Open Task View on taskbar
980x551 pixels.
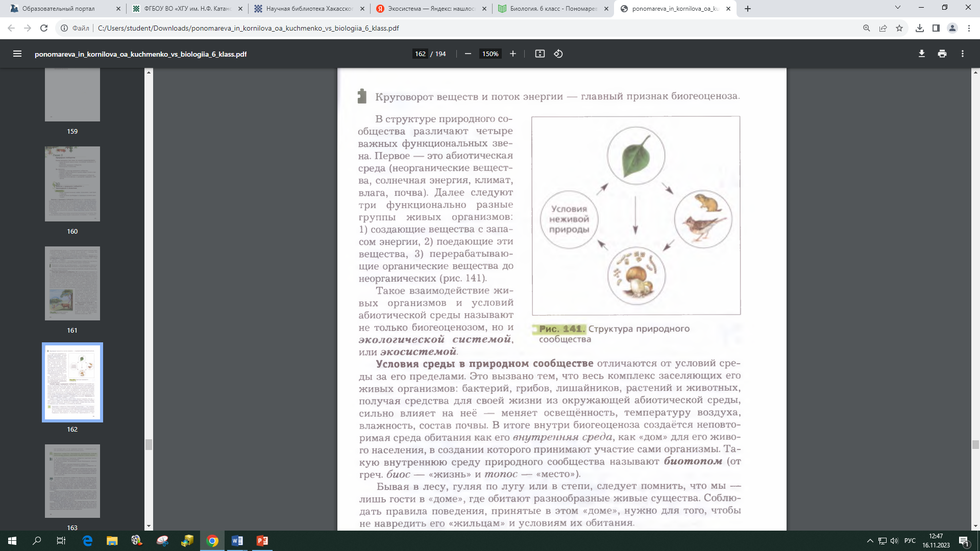[61, 541]
